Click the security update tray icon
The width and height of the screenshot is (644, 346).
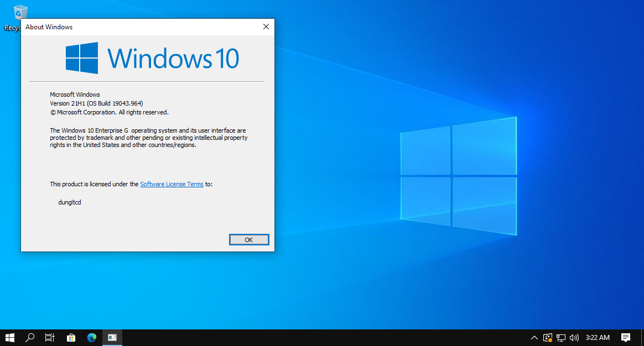point(548,337)
